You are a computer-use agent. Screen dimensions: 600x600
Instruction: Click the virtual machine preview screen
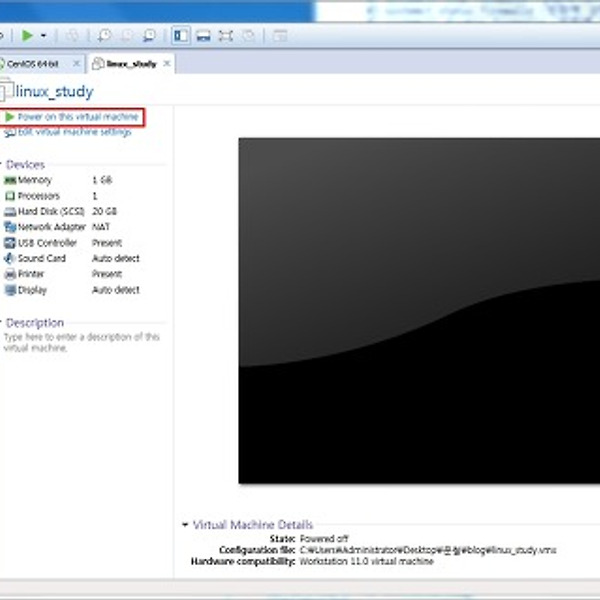(x=418, y=310)
